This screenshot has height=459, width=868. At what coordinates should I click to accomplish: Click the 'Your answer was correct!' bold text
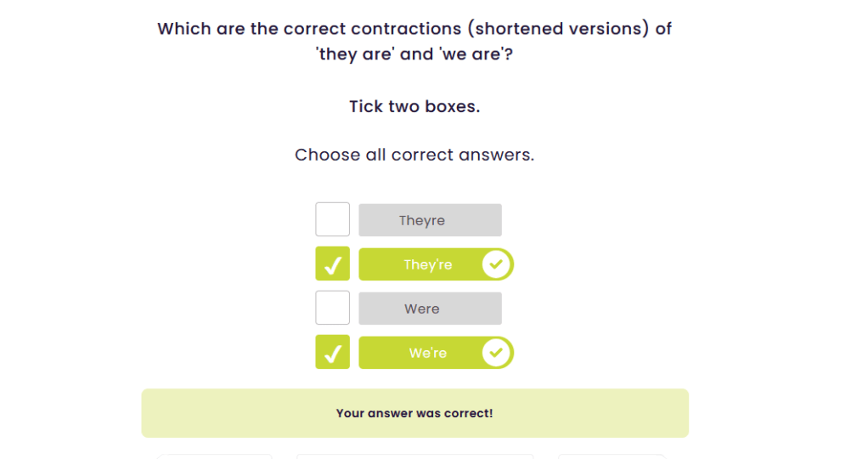point(414,414)
